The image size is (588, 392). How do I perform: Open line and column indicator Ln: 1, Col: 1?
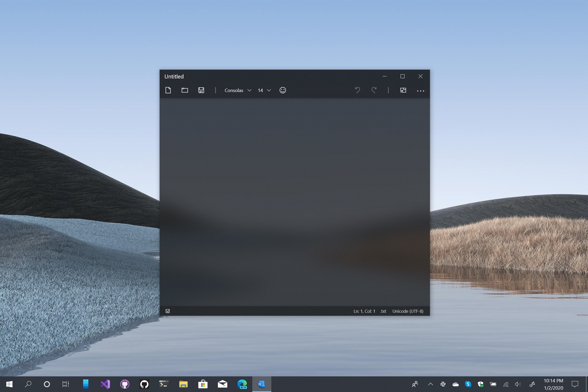pos(364,311)
